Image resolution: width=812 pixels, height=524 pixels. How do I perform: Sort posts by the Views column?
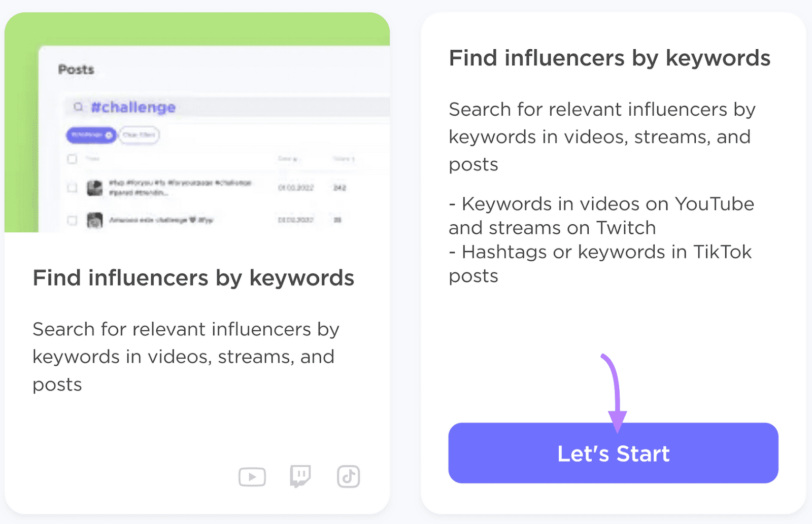(344, 158)
